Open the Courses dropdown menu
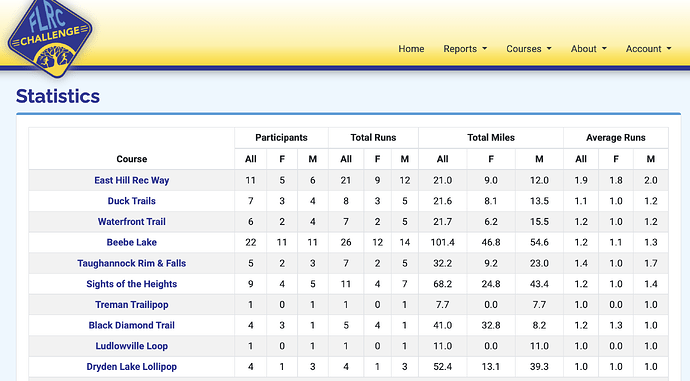The width and height of the screenshot is (690, 381). click(x=529, y=49)
